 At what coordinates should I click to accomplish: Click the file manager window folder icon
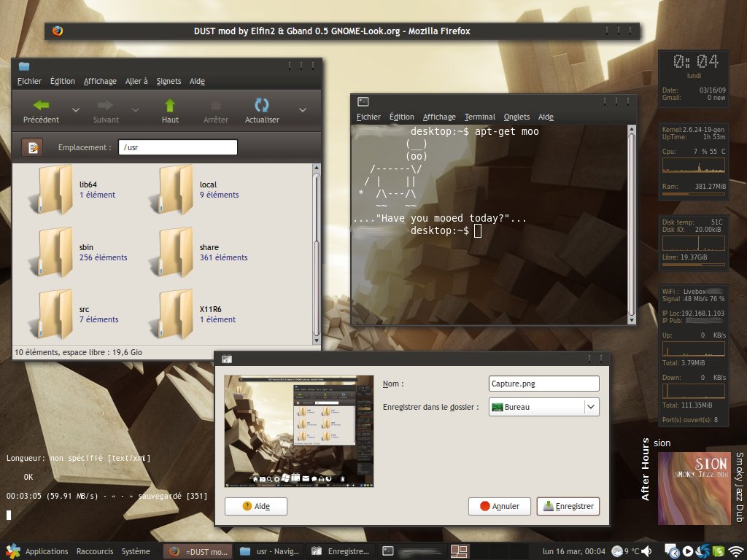pos(24,66)
